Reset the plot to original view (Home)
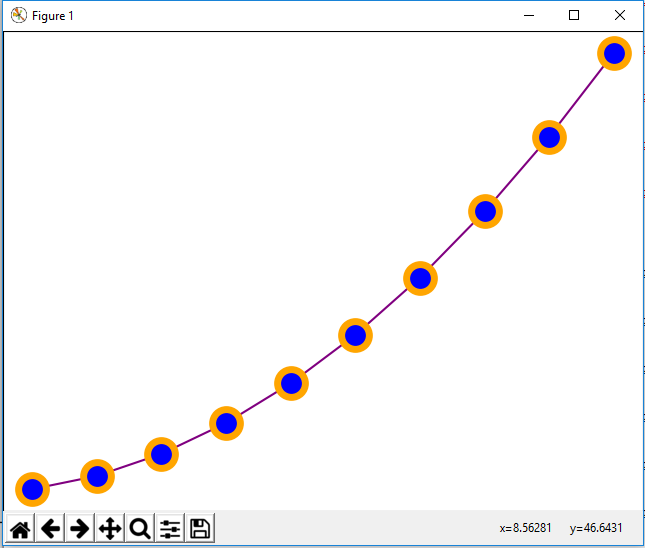This screenshot has height=548, width=645. pos(20,528)
